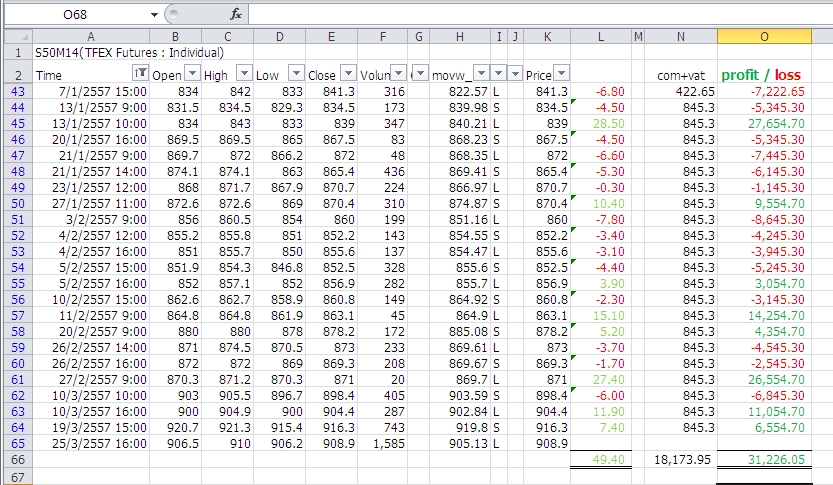
Task: Click volume cell 436
Action: click(x=382, y=172)
